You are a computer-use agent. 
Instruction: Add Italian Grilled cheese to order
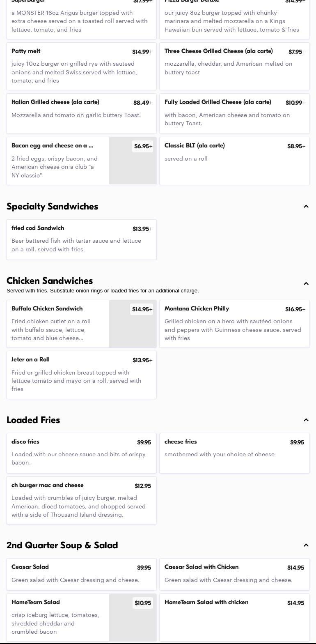[x=81, y=113]
